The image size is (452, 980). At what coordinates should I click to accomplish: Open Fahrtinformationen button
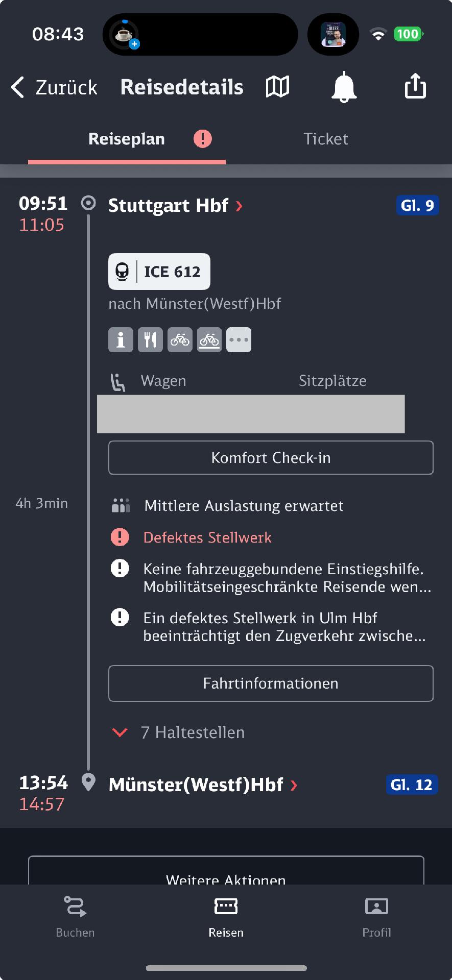point(271,683)
